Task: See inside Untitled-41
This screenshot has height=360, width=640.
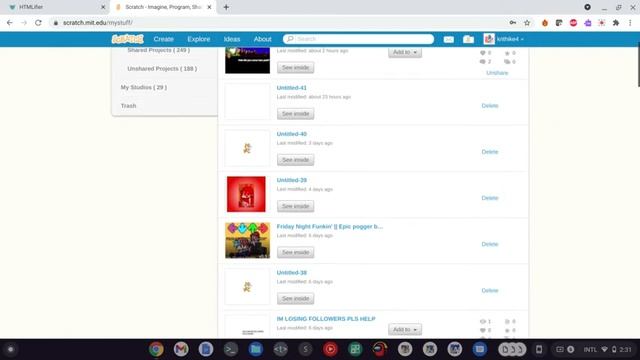Action: [x=296, y=113]
